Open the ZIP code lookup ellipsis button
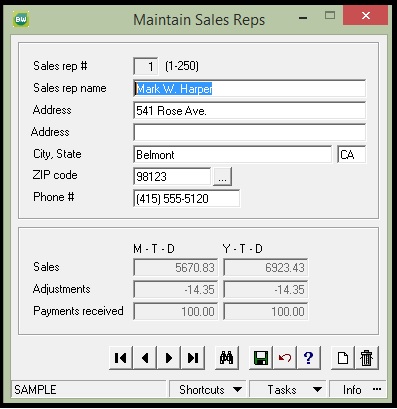This screenshot has height=409, width=397. click(x=222, y=177)
